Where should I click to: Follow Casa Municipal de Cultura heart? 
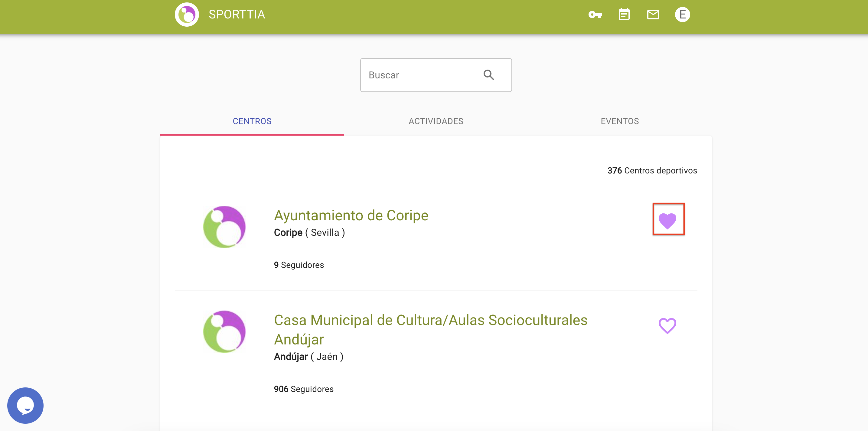(x=667, y=325)
